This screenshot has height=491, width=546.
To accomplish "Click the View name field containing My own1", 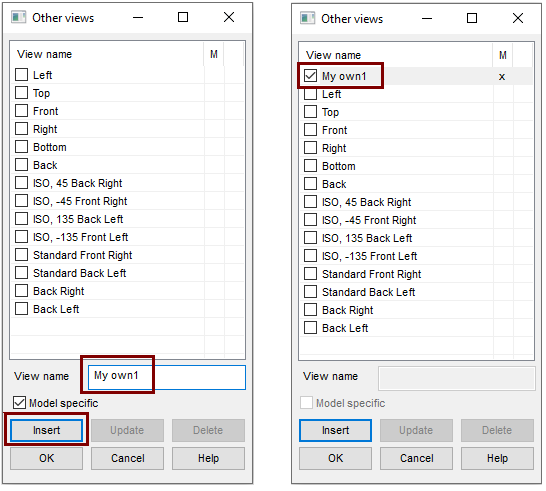I will coord(167,377).
